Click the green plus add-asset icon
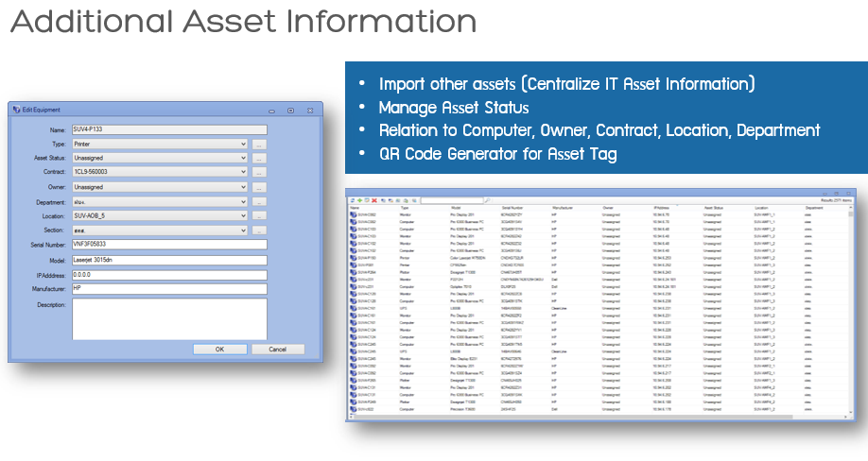The height and width of the screenshot is (461, 868). (x=360, y=200)
